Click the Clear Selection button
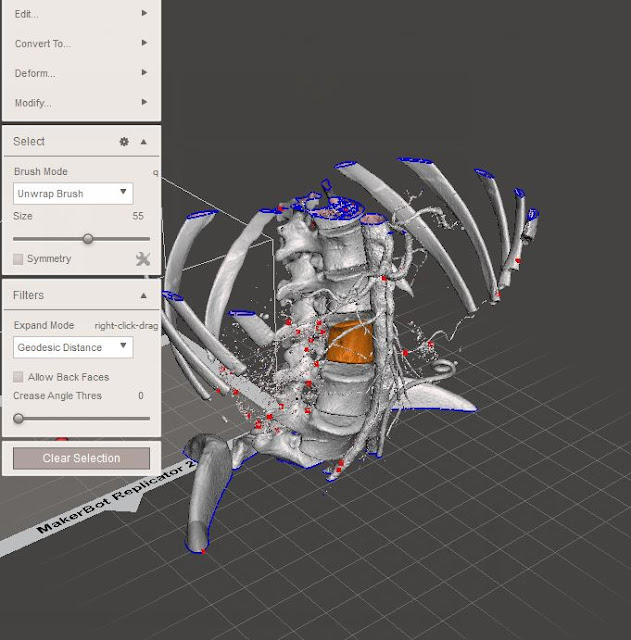Viewport: 631px width, 640px height. click(x=81, y=458)
